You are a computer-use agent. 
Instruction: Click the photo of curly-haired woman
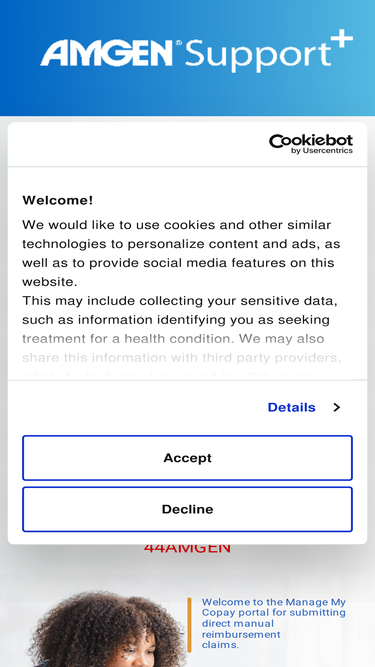[106, 629]
